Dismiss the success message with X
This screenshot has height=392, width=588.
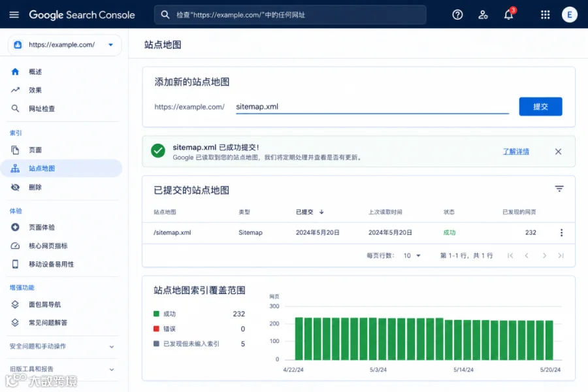(x=558, y=152)
